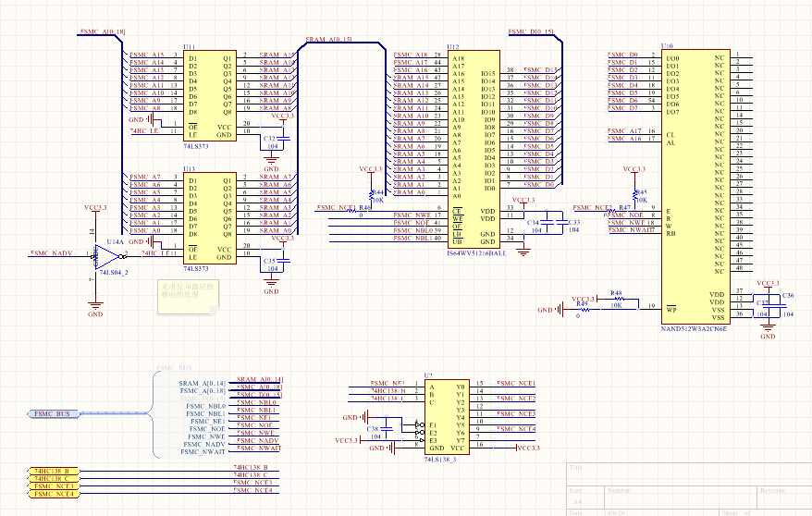Click FSMC_NCE1 label on decoder Y0 output

(x=516, y=384)
